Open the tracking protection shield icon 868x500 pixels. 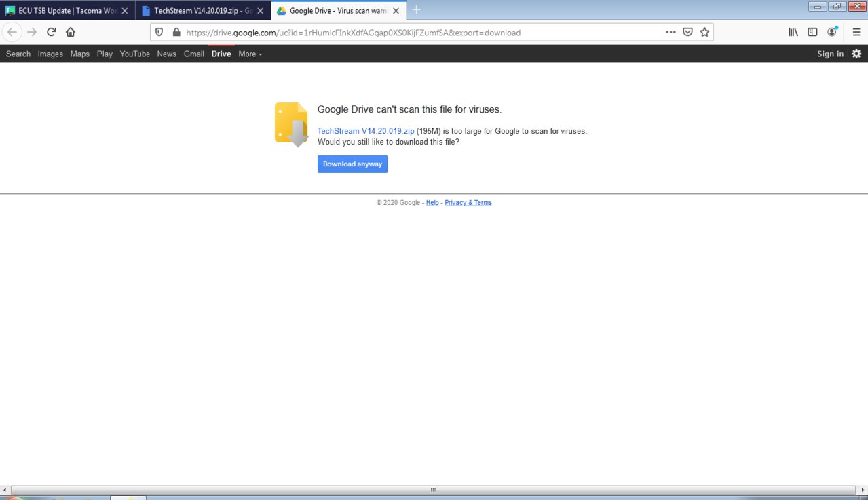pyautogui.click(x=159, y=32)
